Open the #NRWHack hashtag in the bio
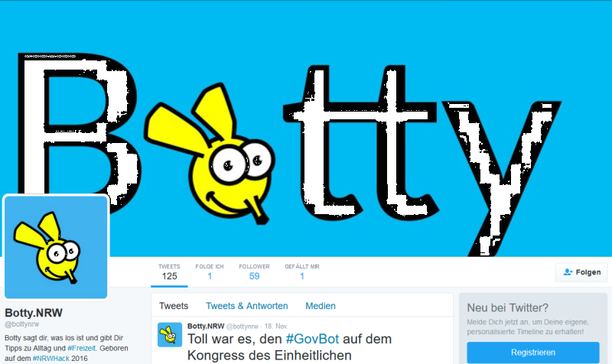The height and width of the screenshot is (364, 612). point(51,358)
